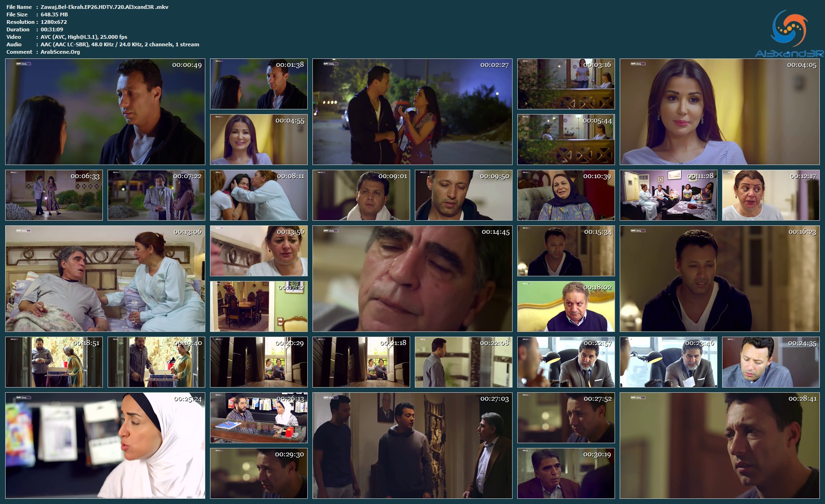Open the thumbnail timestamped 00:15:34

tap(566, 251)
